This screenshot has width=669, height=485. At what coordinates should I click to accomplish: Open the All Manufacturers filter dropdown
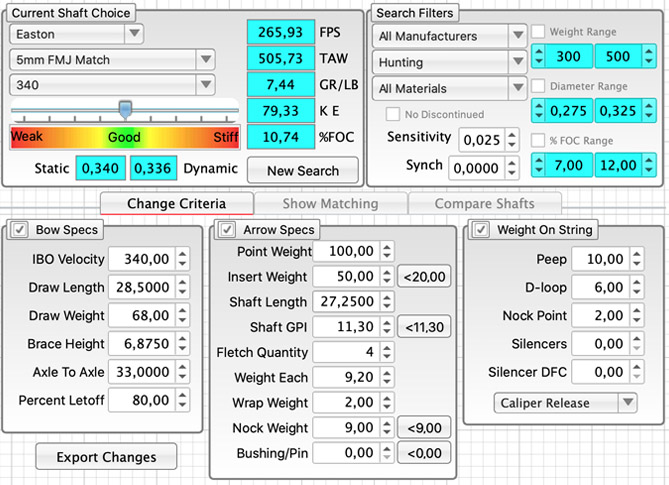[x=449, y=36]
